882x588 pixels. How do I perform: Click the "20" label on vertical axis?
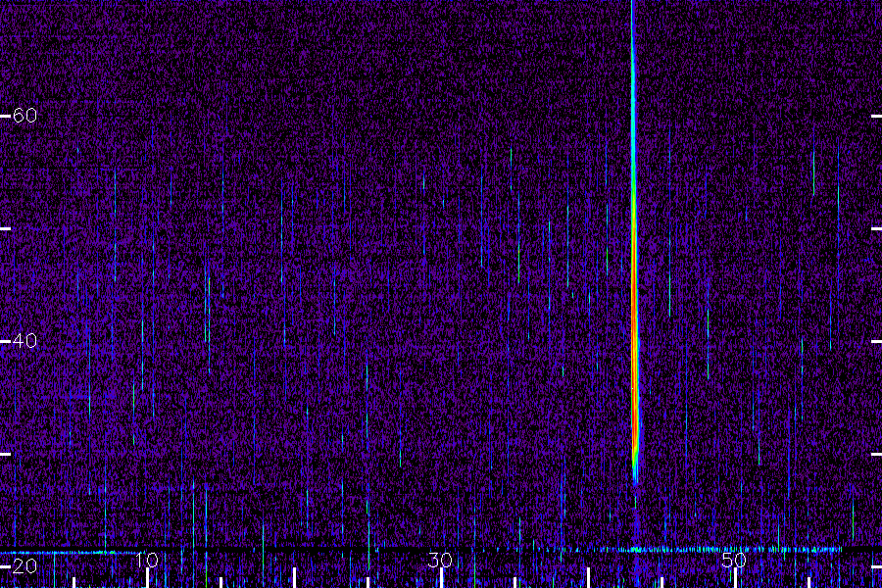24,566
